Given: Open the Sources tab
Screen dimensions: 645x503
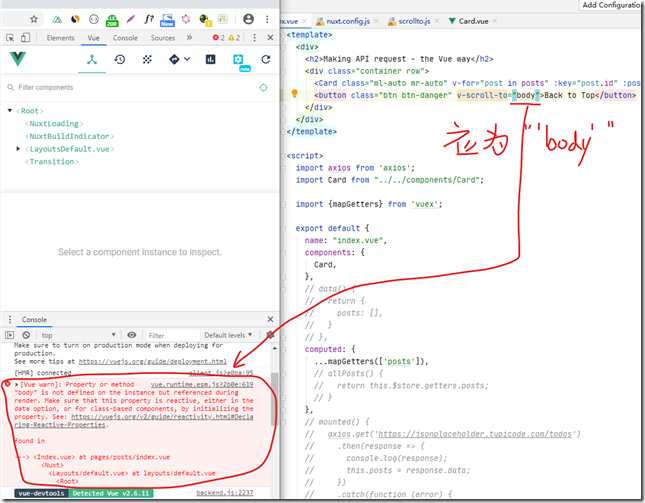Looking at the screenshot, I should [x=162, y=38].
